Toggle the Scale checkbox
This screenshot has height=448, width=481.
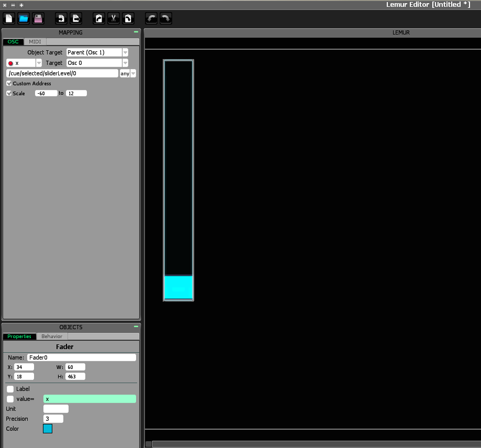[9, 93]
